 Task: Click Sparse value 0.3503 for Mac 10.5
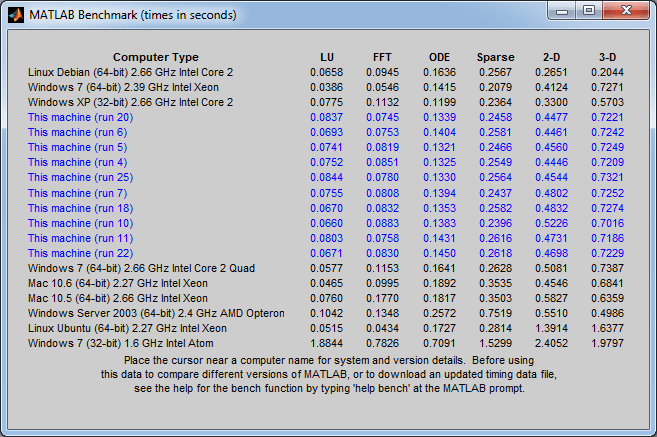495,298
